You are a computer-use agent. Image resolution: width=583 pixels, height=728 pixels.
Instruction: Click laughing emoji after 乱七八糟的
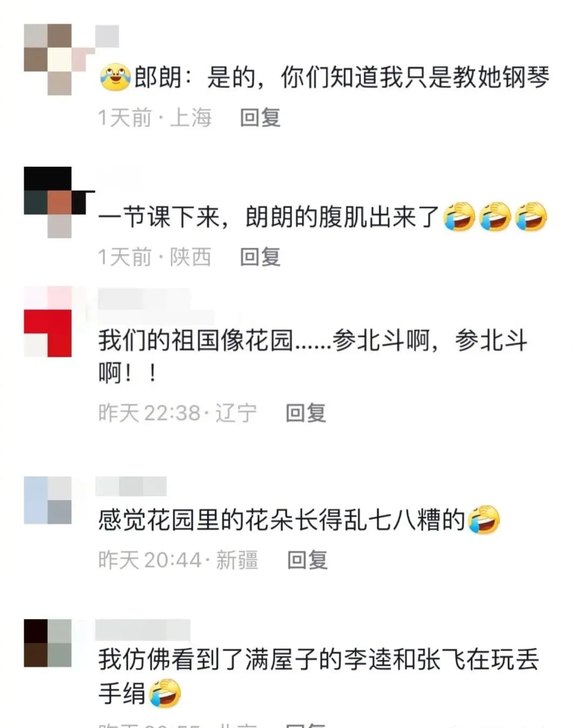point(484,520)
